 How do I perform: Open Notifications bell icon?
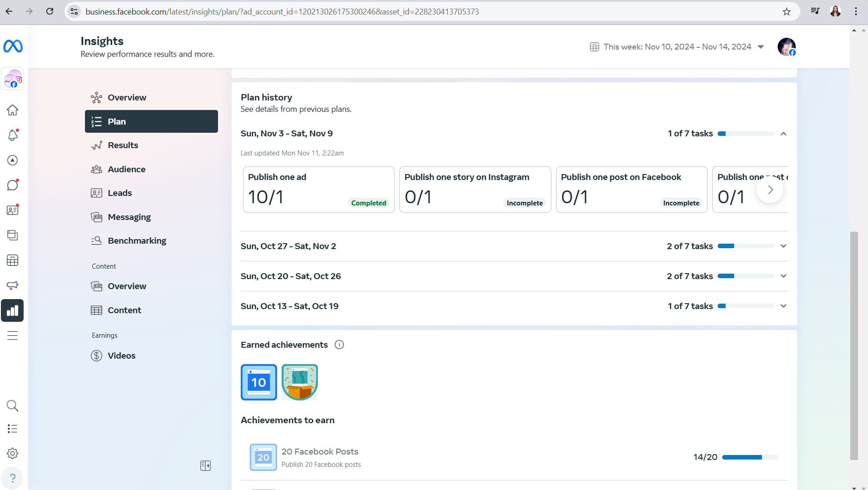pyautogui.click(x=12, y=135)
